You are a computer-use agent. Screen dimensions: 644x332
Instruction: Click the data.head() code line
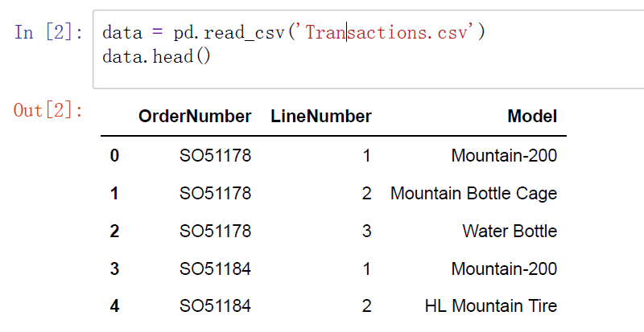click(x=156, y=58)
